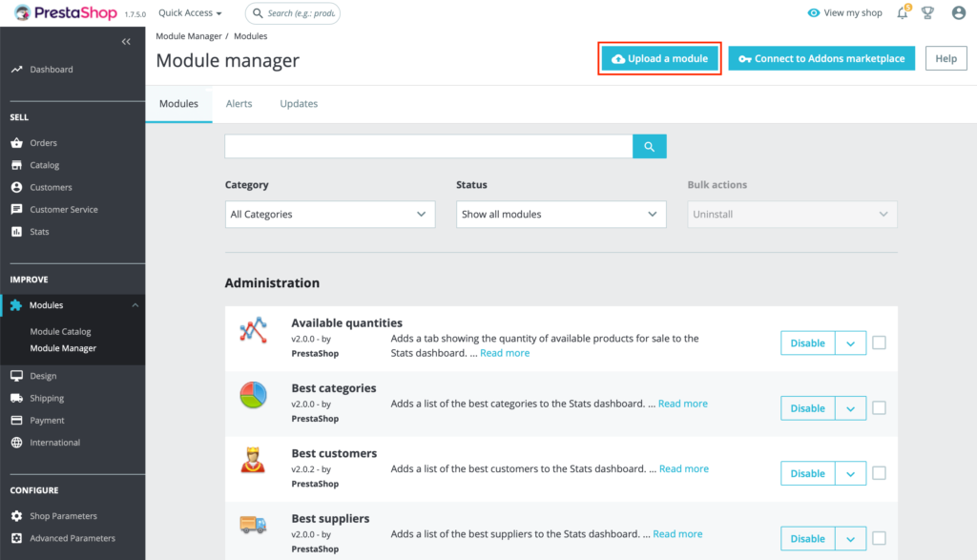Open the All Categories dropdown

tap(330, 215)
